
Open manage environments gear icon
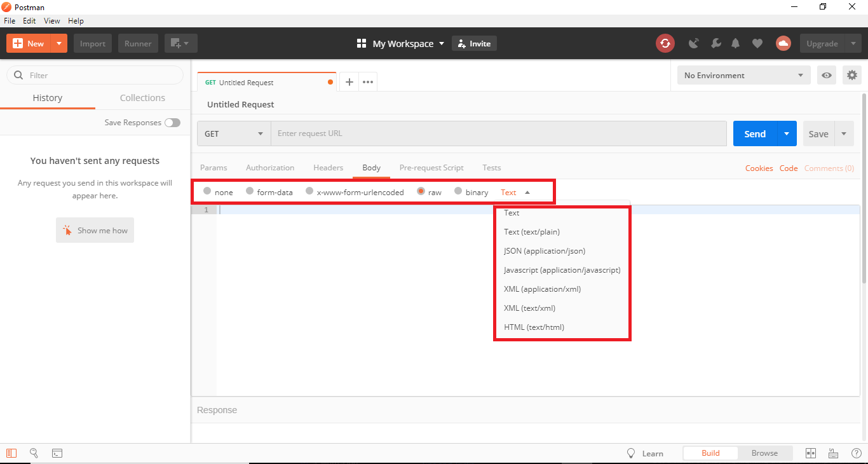click(x=852, y=75)
